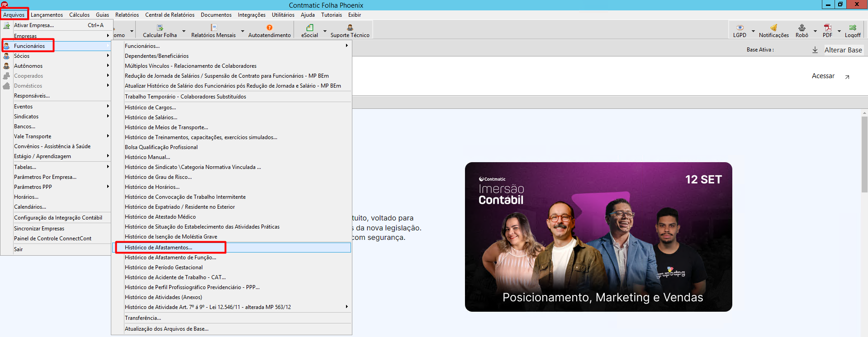
Task: Click the Acessar link
Action: click(823, 76)
